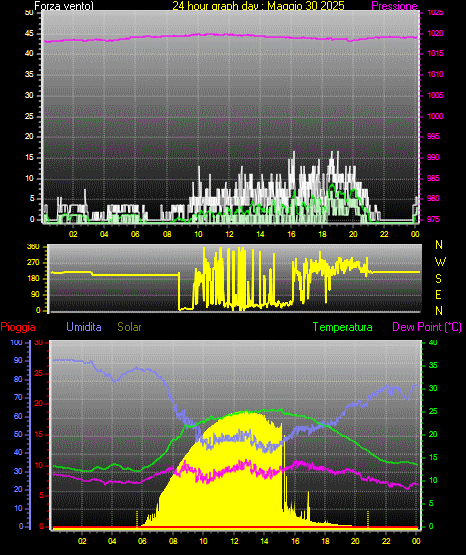The width and height of the screenshot is (466, 555).
Task: Click the 24 hour graph day title
Action: (x=258, y=6)
